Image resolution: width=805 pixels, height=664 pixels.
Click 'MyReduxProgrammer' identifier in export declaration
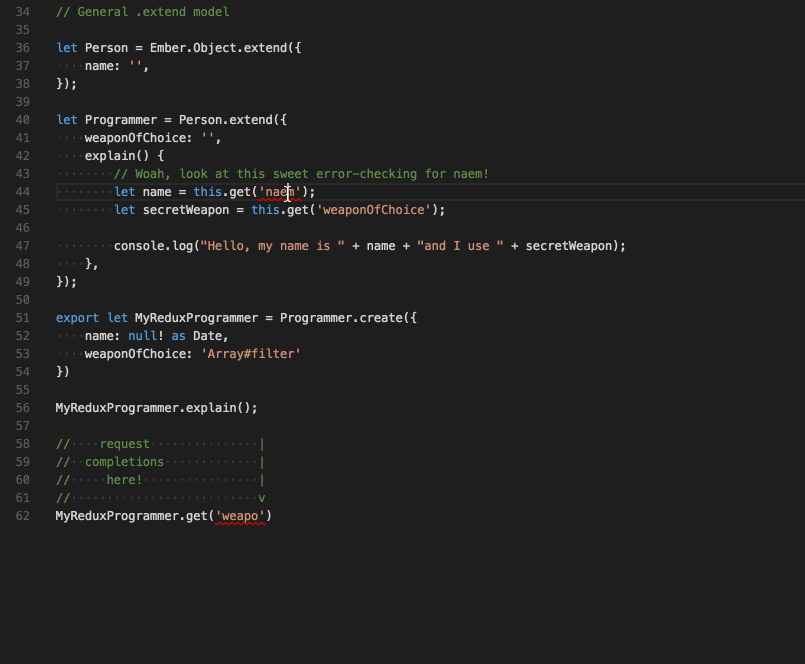[197, 318]
